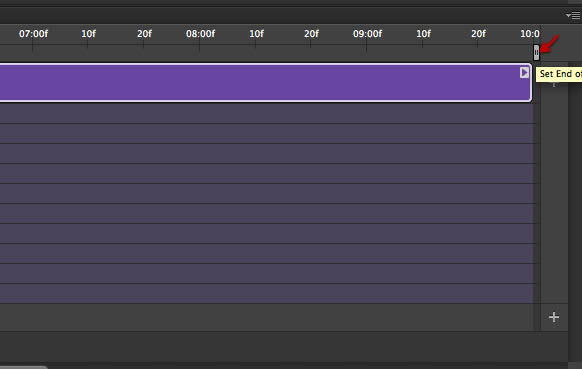
Task: Set playhead at 09:00f ruler mark
Action: click(367, 34)
